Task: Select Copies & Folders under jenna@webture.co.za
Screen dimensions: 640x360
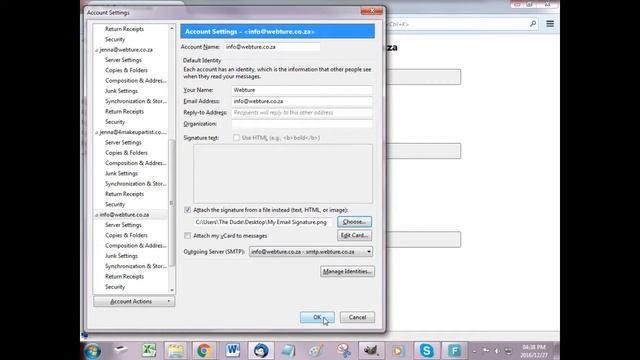Action: coord(126,70)
